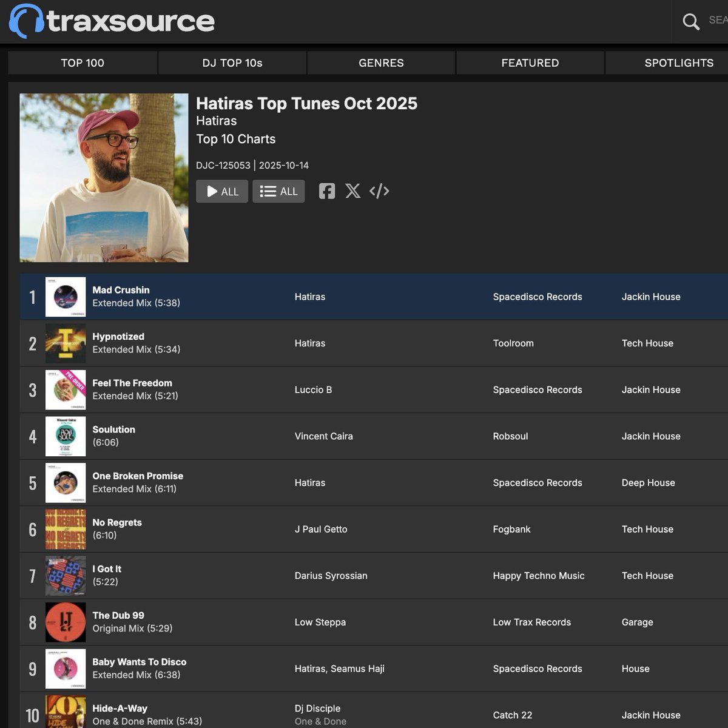Viewport: 728px width, 728px height.
Task: Click the Mad Crushin cover artwork
Action: click(66, 297)
